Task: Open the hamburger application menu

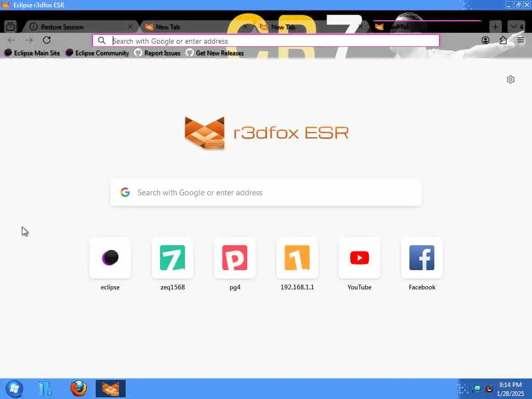Action: (x=521, y=40)
